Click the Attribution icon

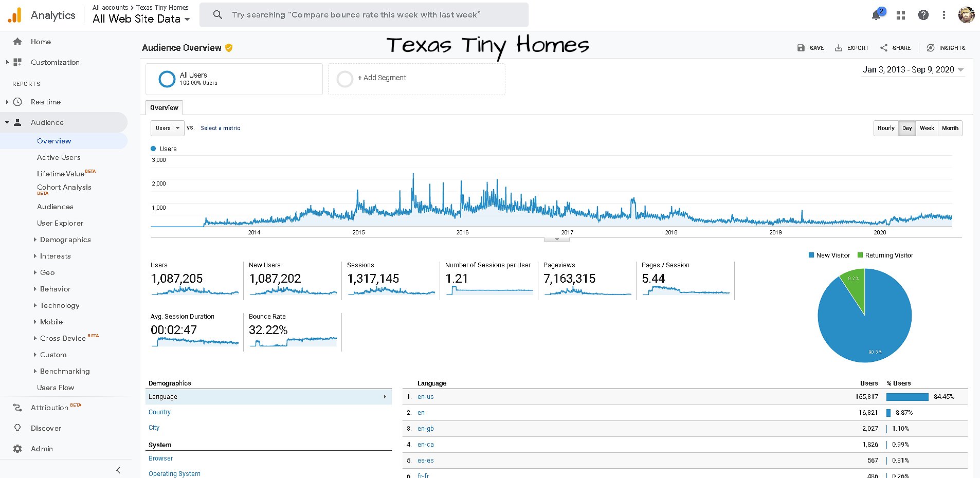tap(17, 408)
